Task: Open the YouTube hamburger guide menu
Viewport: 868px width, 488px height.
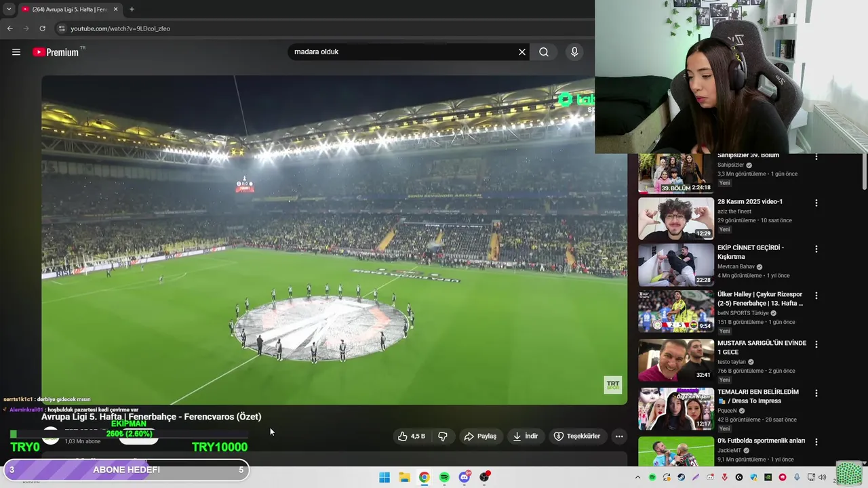Action: pos(16,52)
